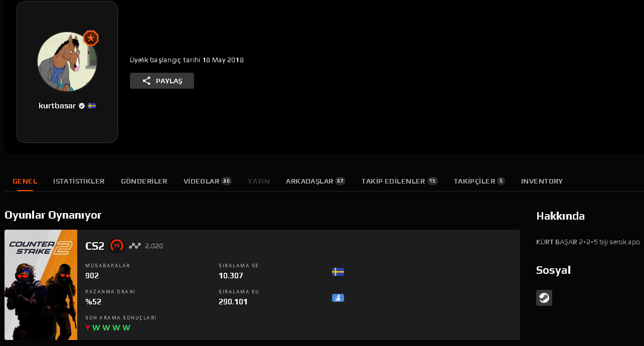Click the Swedish flag next to the username
Viewport: 644px width, 346px height.
tap(92, 106)
